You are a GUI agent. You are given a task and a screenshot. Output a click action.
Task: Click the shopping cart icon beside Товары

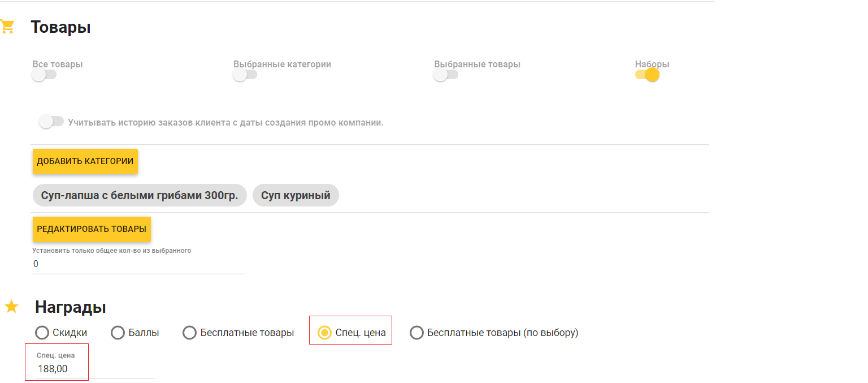tap(6, 27)
